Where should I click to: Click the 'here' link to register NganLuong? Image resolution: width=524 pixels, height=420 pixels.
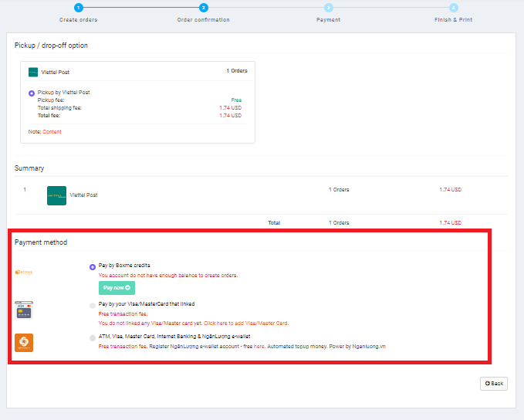(x=259, y=347)
